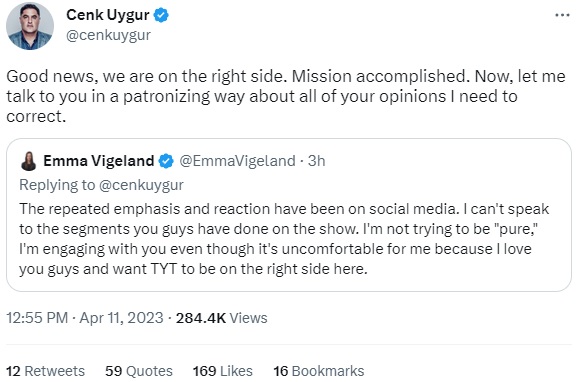Show the 12 Retweets list

tap(45, 371)
